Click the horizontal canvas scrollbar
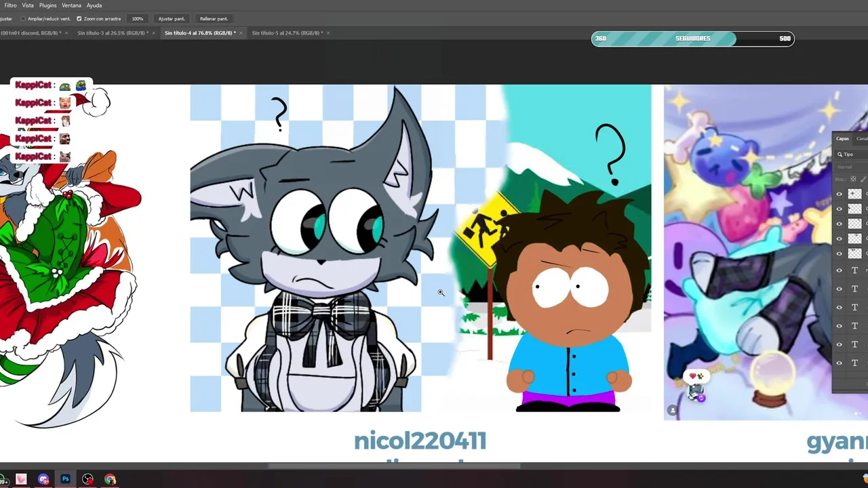This screenshot has height=488, width=868. (393, 466)
